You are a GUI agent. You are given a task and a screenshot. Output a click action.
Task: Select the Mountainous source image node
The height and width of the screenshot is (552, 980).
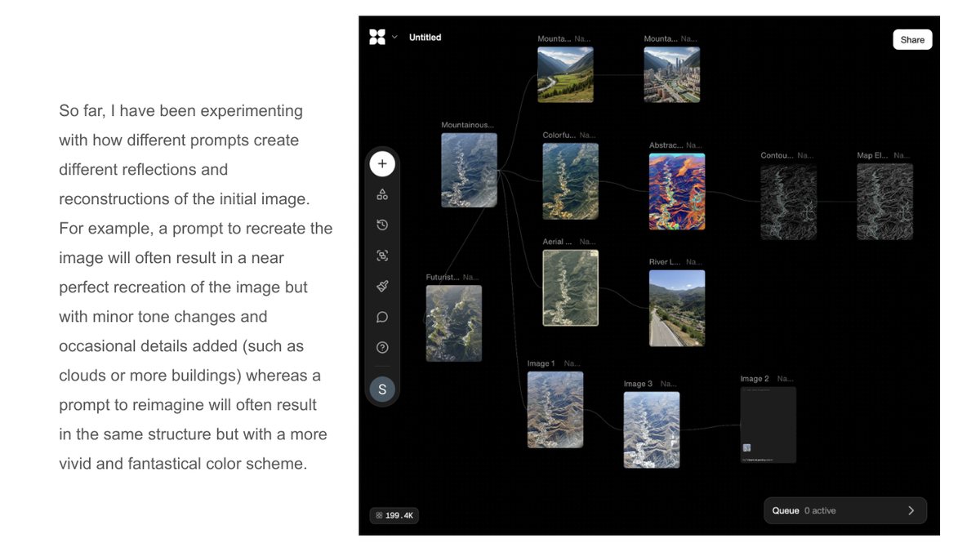469,170
